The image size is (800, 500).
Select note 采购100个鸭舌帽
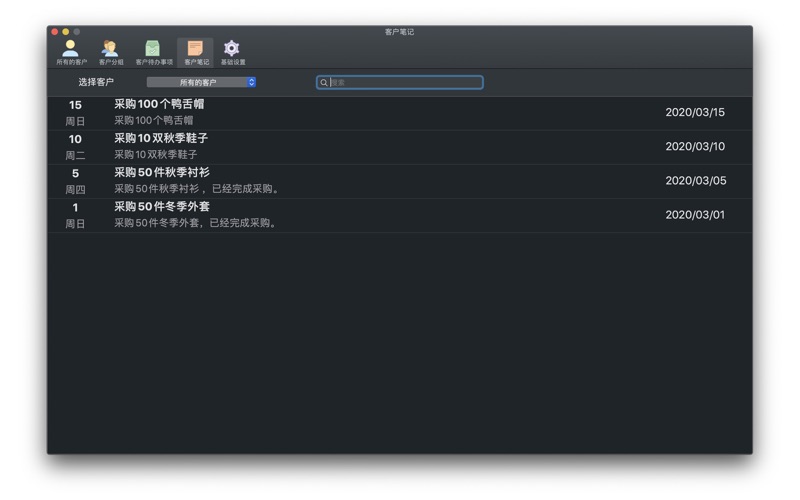(x=399, y=113)
